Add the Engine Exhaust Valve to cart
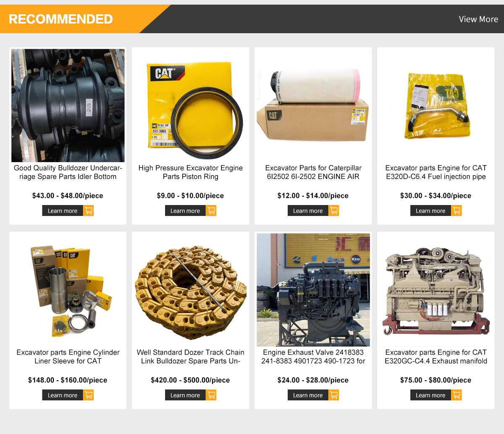504x434 pixels. 334,395
